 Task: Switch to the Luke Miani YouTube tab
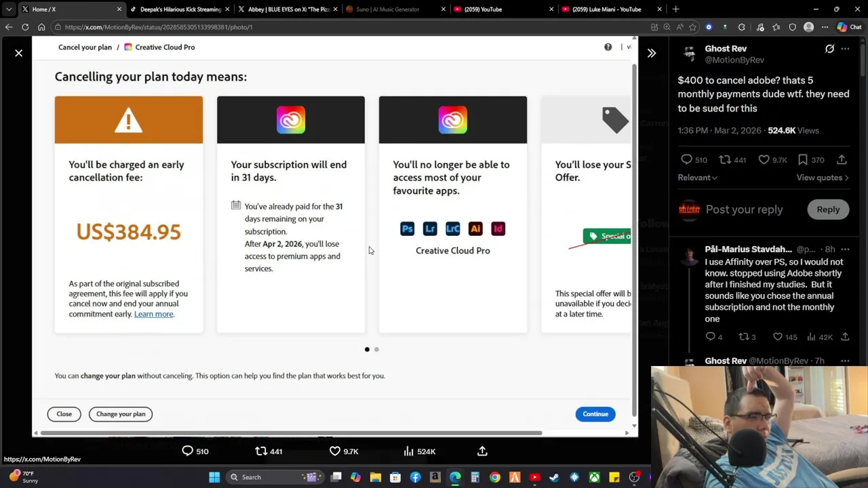611,9
